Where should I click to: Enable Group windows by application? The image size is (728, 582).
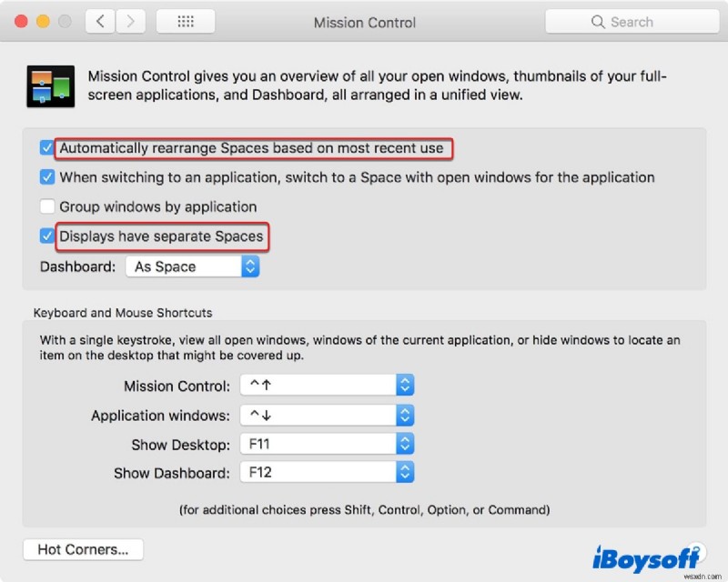(47, 206)
